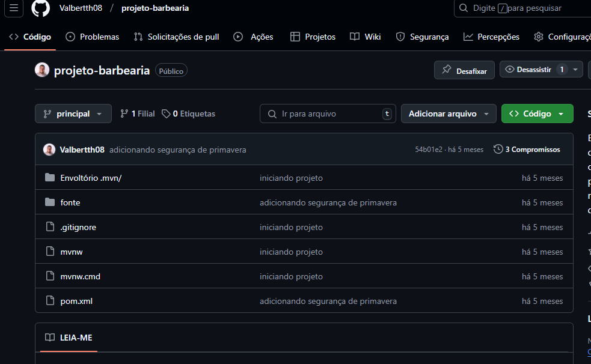Open commit hash 54b01e2 link
This screenshot has height=364, width=591.
(428, 150)
